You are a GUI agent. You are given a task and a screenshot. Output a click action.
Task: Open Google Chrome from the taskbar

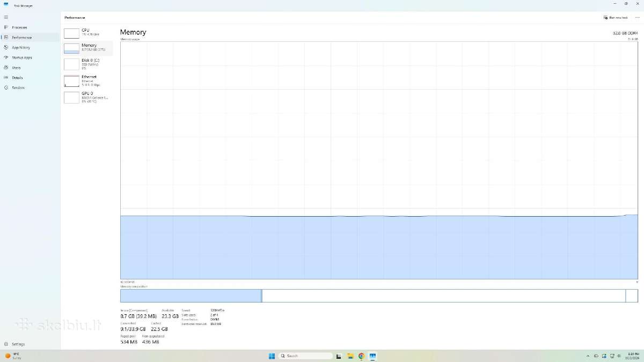(x=361, y=356)
